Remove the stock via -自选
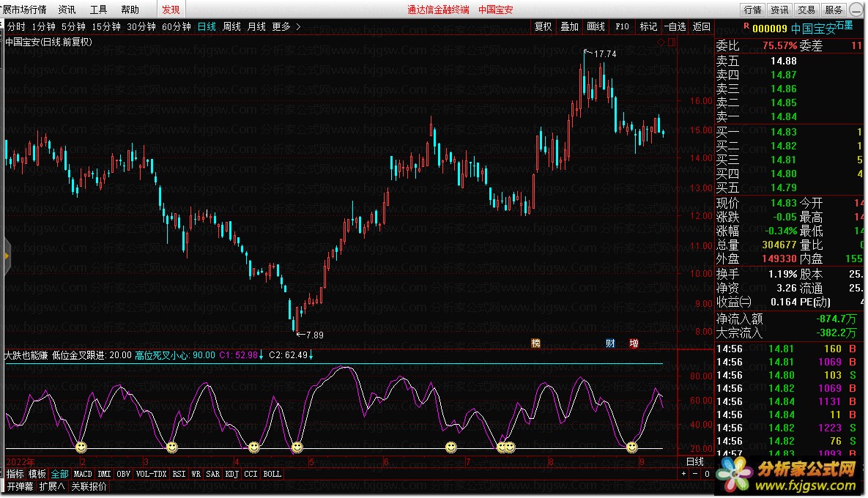The height and width of the screenshot is (498, 868). pyautogui.click(x=675, y=26)
